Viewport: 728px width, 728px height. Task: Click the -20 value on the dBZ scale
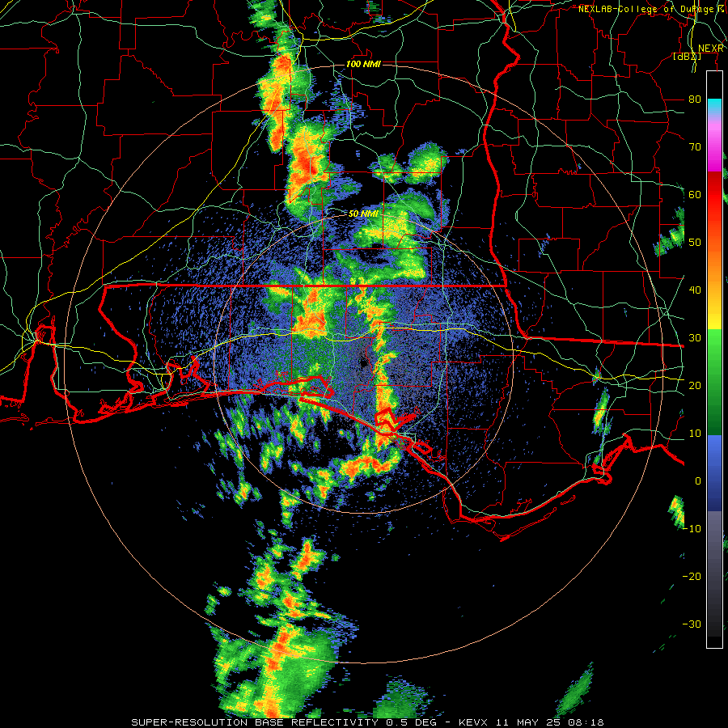coord(692,576)
